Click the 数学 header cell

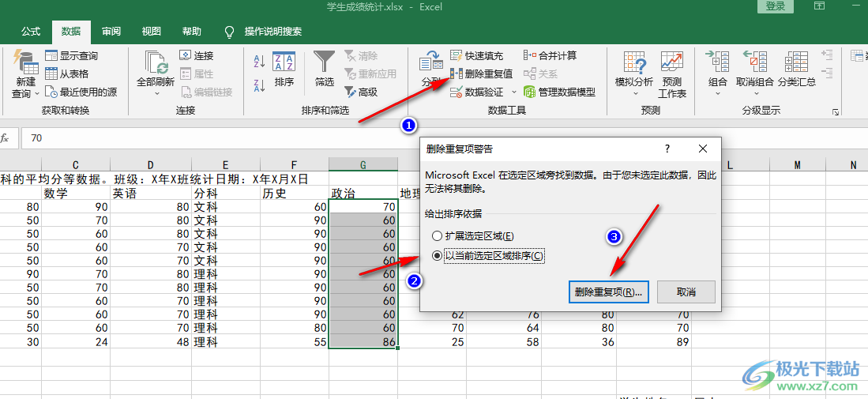(x=76, y=193)
